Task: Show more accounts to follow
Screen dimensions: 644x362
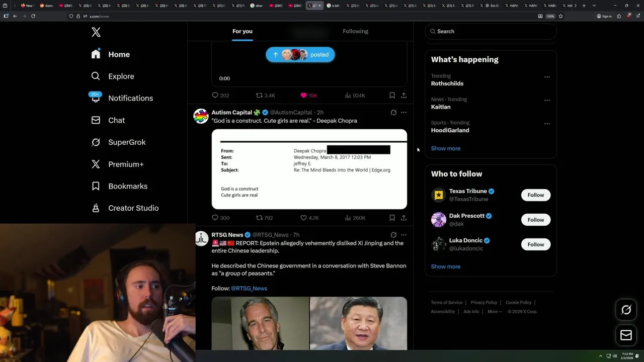Action: click(x=446, y=266)
